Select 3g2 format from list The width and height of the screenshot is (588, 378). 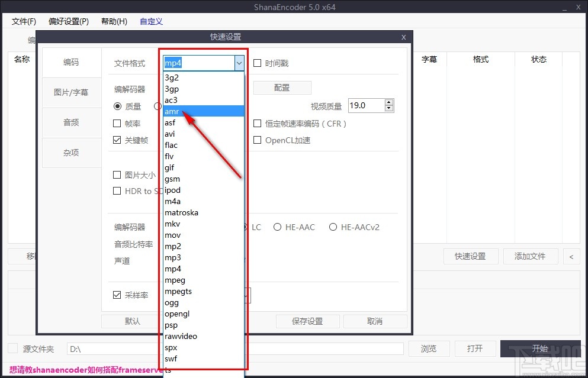(x=204, y=77)
